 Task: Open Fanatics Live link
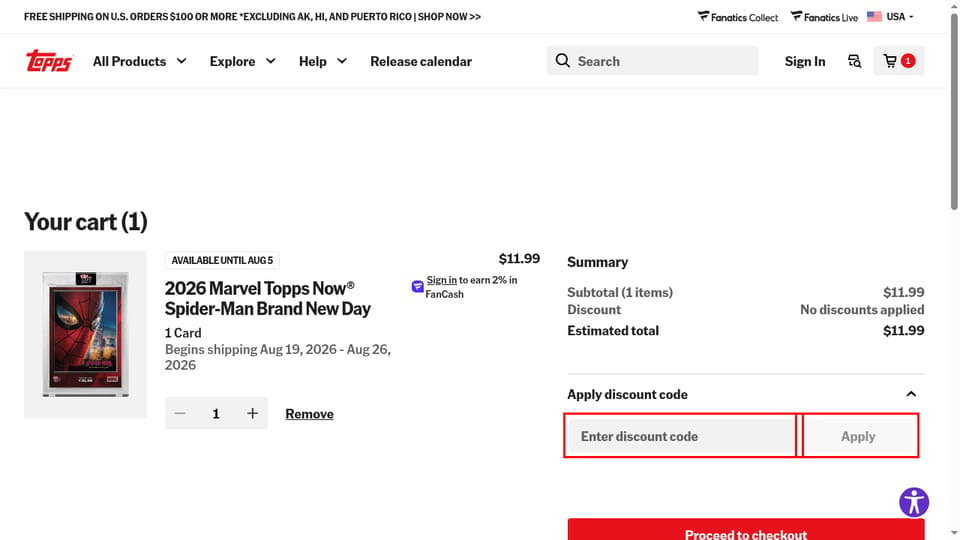tap(823, 17)
